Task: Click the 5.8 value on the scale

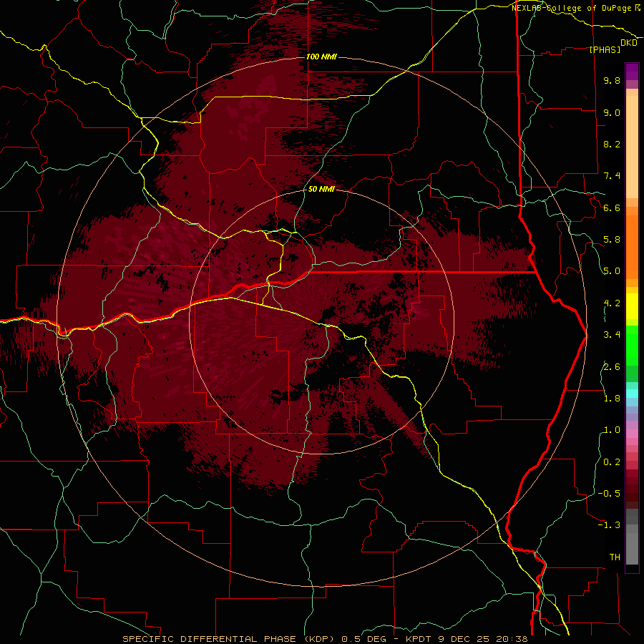Action: tap(612, 240)
